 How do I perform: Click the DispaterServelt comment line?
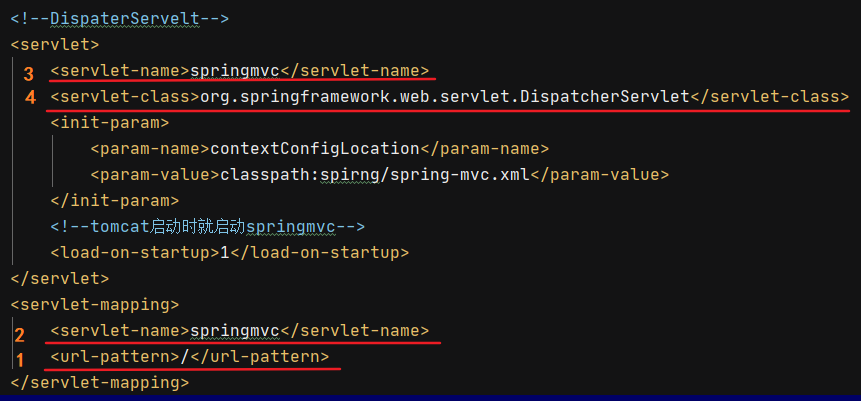tap(120, 18)
